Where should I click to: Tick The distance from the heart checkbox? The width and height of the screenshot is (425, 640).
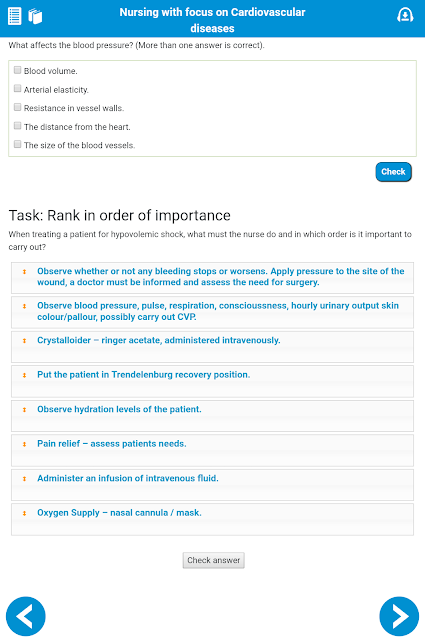coord(18,126)
